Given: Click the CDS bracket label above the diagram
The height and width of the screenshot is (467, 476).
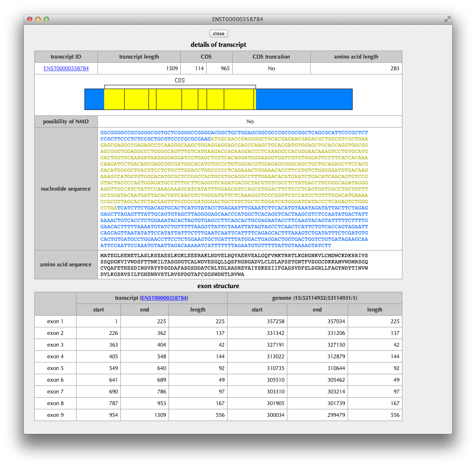Looking at the screenshot, I should point(179,80).
